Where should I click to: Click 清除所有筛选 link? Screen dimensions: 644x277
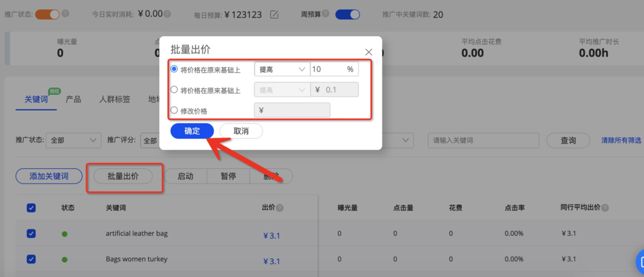click(x=621, y=140)
